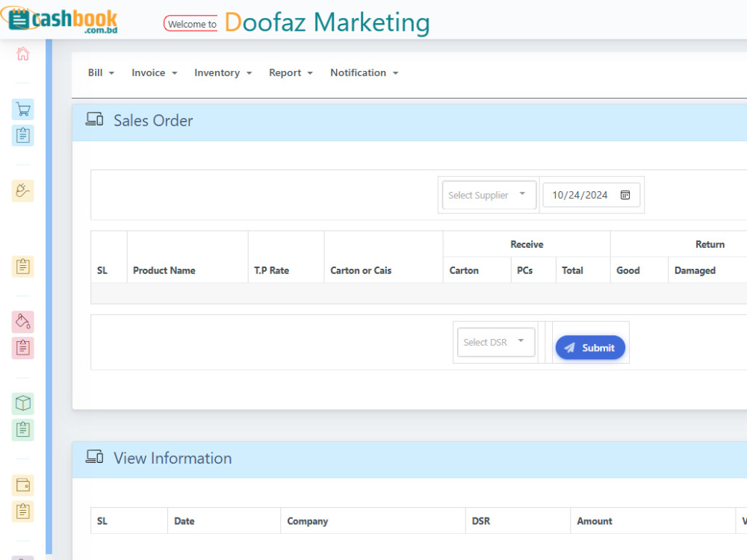Viewport: 747px width, 560px height.
Task: Open the Report menu
Action: pyautogui.click(x=291, y=73)
